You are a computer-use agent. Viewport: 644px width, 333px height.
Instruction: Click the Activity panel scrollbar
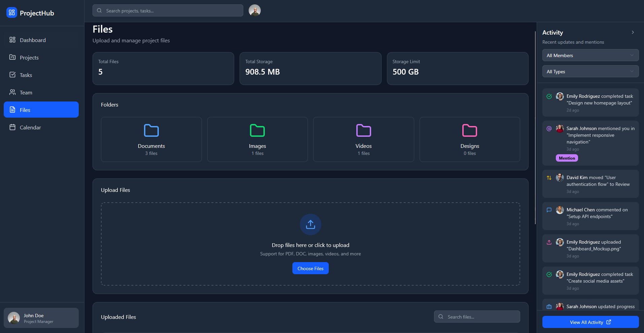point(535,128)
